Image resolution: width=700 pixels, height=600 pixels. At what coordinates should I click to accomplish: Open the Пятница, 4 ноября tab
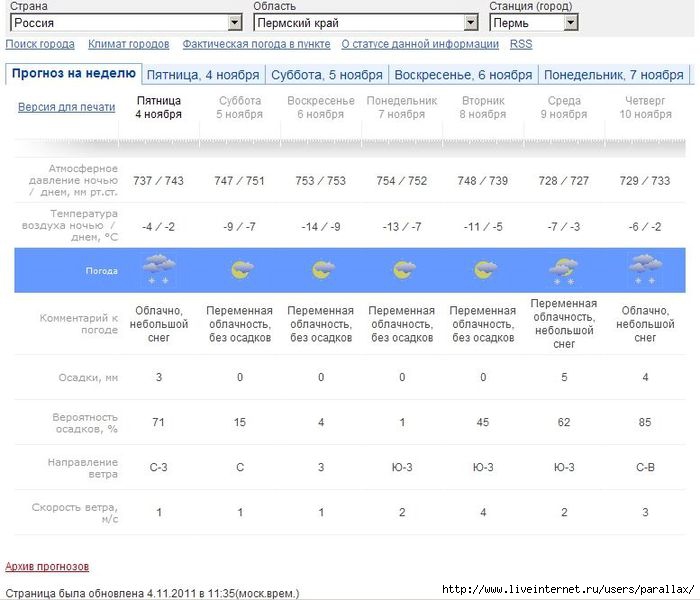click(x=203, y=75)
